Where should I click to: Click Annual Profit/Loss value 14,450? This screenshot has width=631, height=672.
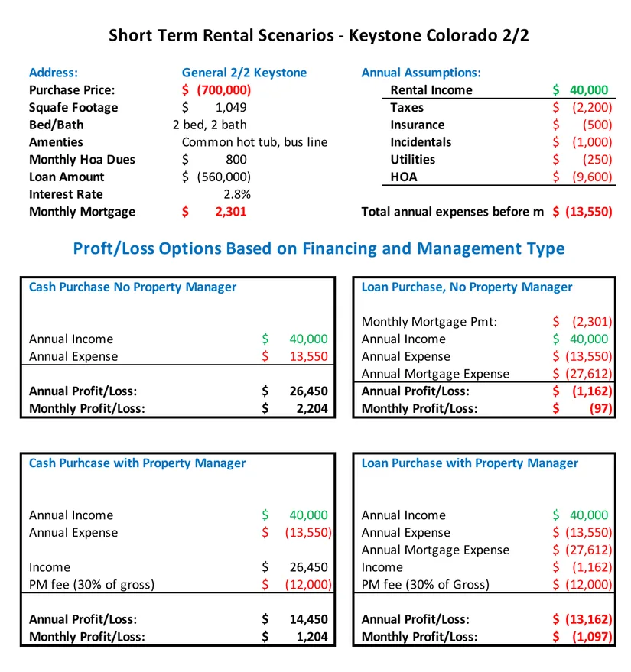[308, 619]
